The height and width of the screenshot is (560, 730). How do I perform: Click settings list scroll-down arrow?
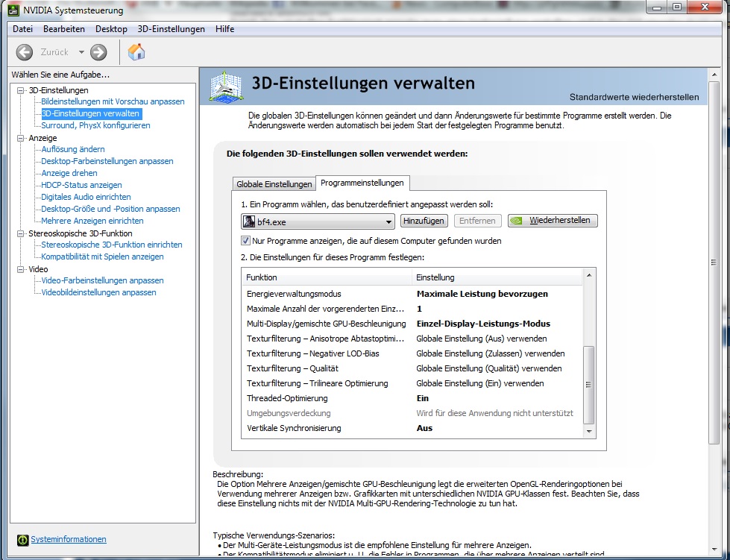click(x=589, y=432)
